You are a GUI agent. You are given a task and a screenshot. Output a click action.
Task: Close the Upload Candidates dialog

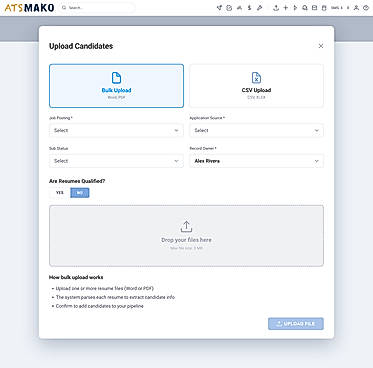[x=321, y=46]
